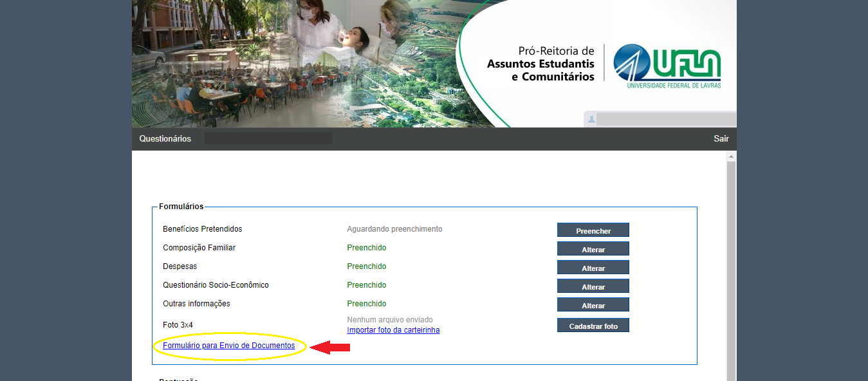Screen dimensions: 868x381
Task: Click Alterar for Questionário Socio-Econômico
Action: pyautogui.click(x=593, y=286)
